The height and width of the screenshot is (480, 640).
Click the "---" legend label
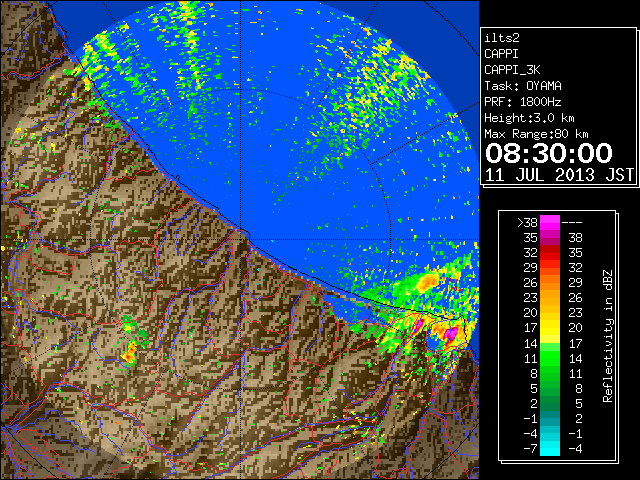click(x=572, y=223)
